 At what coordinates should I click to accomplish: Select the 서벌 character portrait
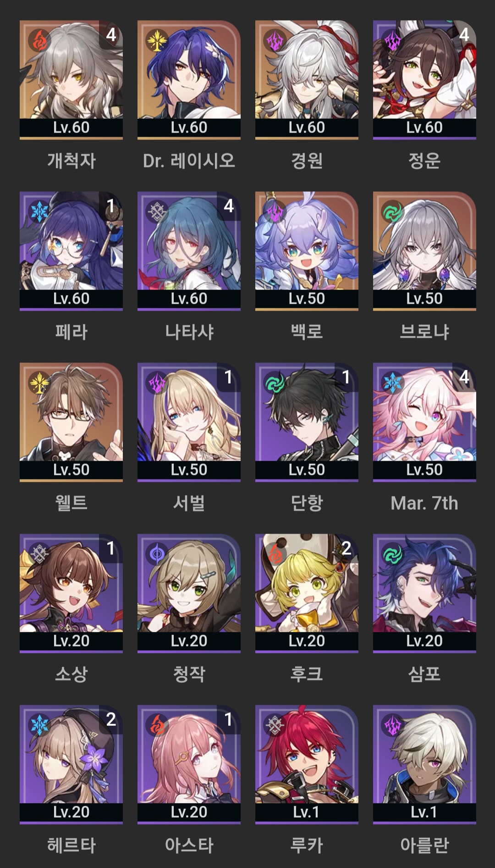coord(189,422)
